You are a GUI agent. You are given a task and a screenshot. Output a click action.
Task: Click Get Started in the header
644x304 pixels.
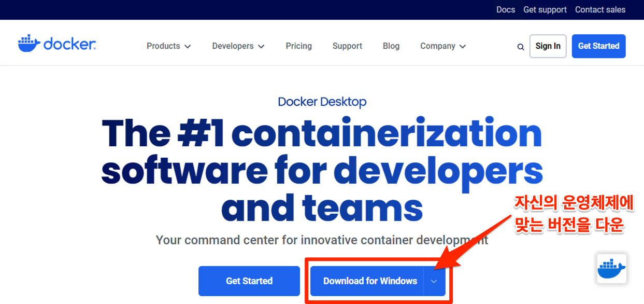point(598,46)
